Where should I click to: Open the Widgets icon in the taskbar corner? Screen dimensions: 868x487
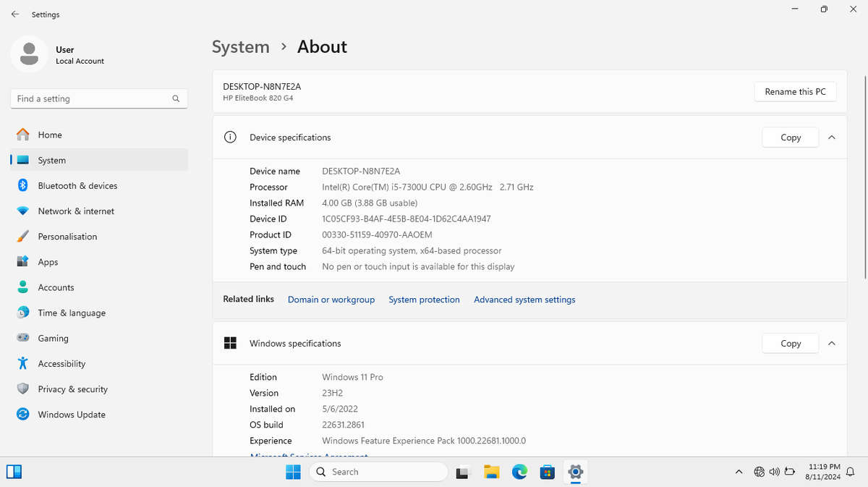click(14, 472)
